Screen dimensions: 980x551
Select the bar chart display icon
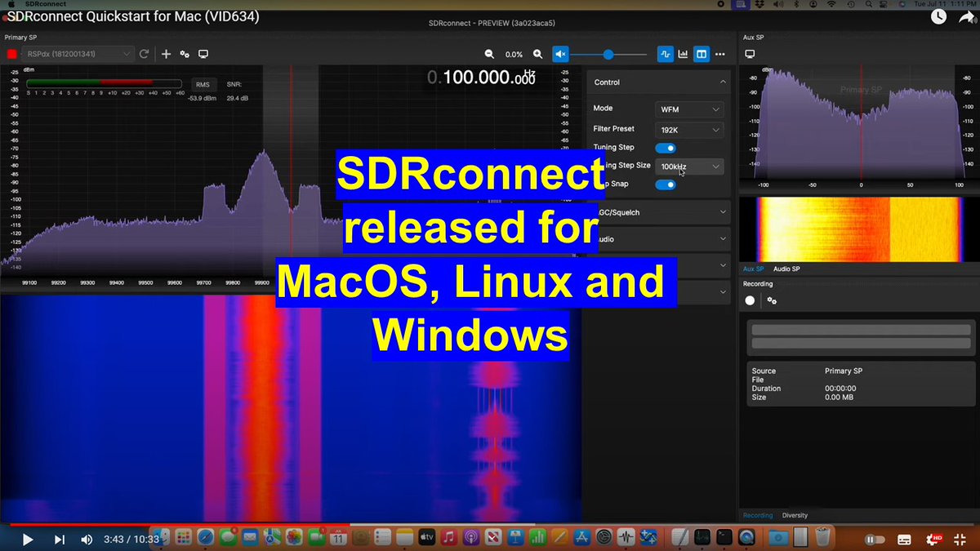tap(684, 54)
